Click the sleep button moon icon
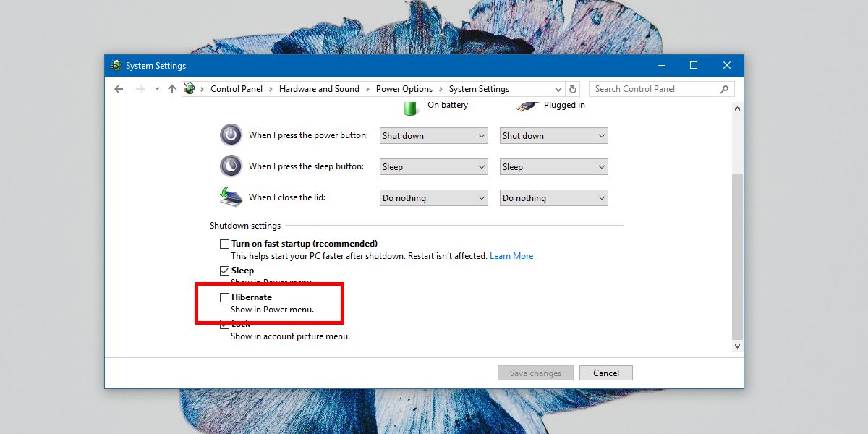 [x=231, y=166]
